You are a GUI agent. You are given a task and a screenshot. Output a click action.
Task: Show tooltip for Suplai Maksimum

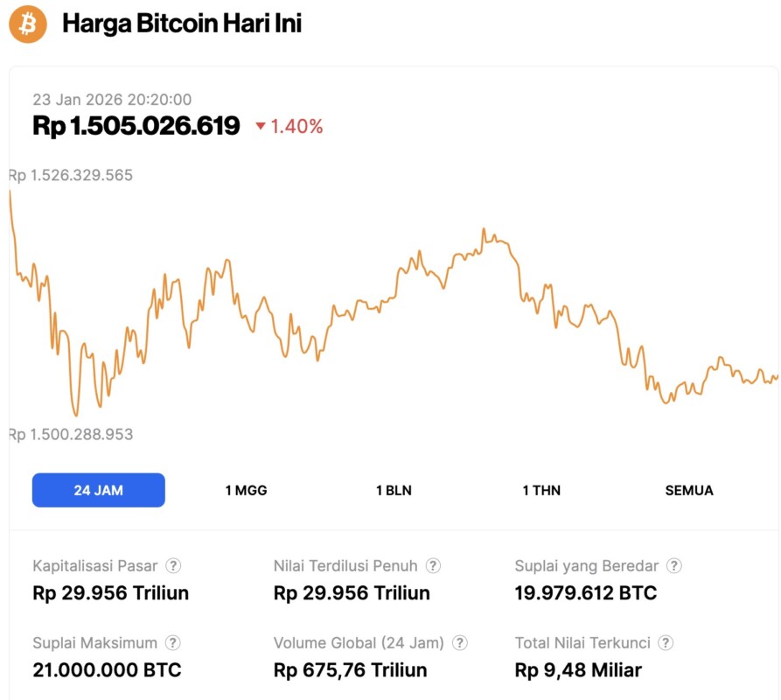[174, 643]
